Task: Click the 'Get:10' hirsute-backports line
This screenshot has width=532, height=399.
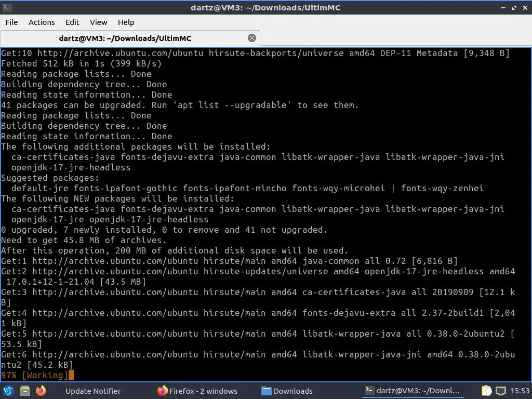Action: [x=255, y=54]
